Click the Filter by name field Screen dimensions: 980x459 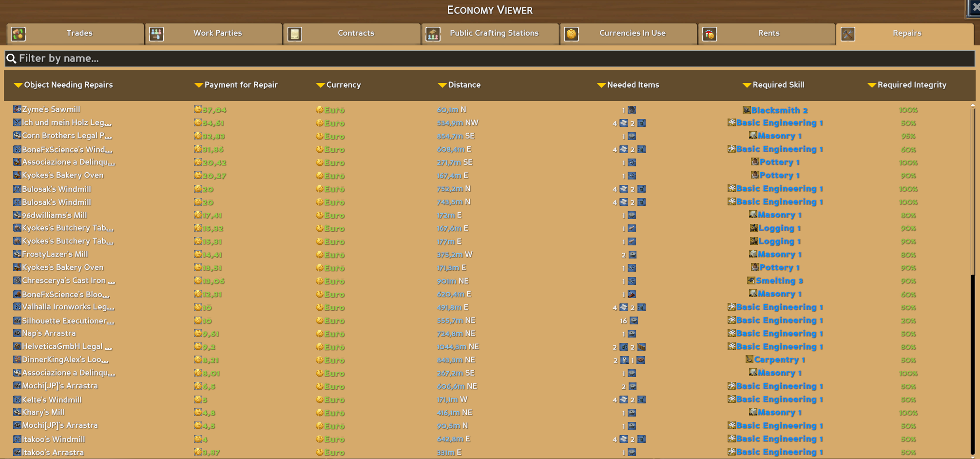coord(487,59)
